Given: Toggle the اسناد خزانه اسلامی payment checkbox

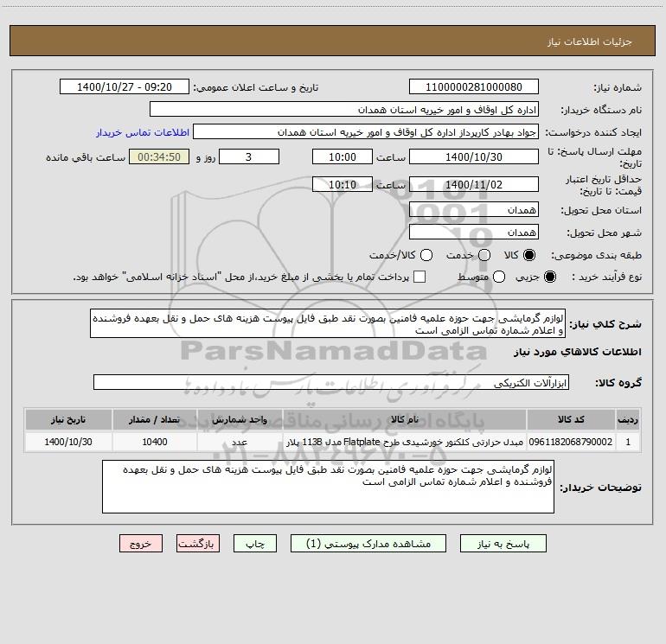Looking at the screenshot, I should point(419,277).
